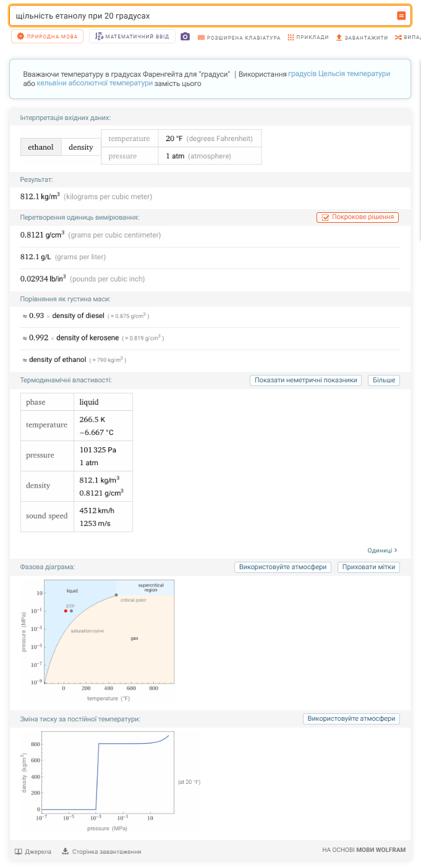Image resolution: width=421 pixels, height=868 pixels.
Task: Use kelvins absolute temperature link
Action: point(95,84)
